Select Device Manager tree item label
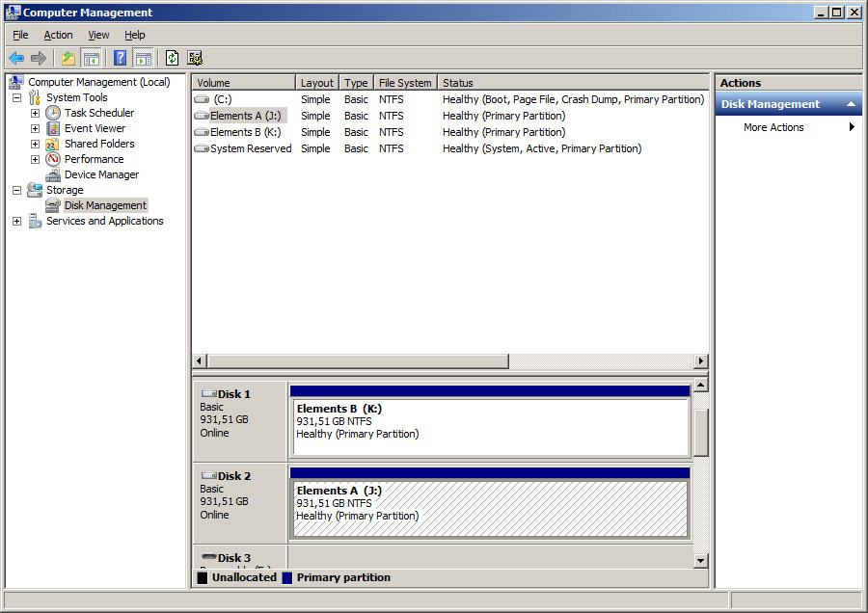 pos(102,174)
